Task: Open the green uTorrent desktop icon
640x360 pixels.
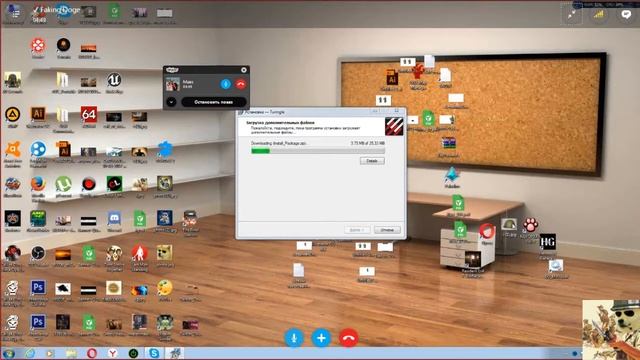Action: (63, 184)
